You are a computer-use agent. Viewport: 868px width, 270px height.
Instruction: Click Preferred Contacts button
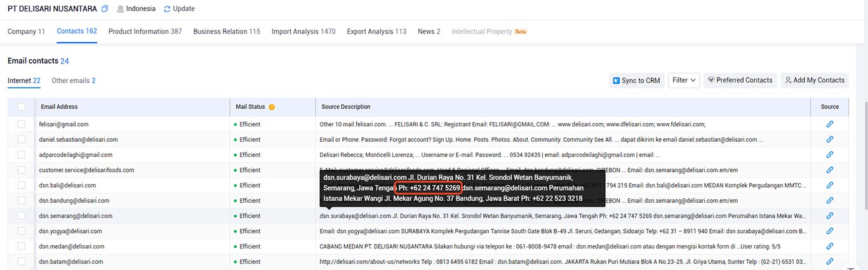[740, 80]
